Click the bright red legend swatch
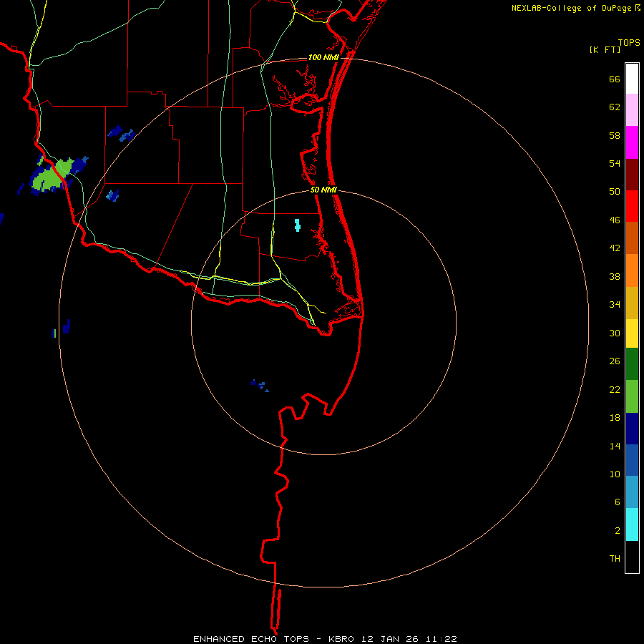Viewport: 644px width, 644px height. tap(632, 206)
